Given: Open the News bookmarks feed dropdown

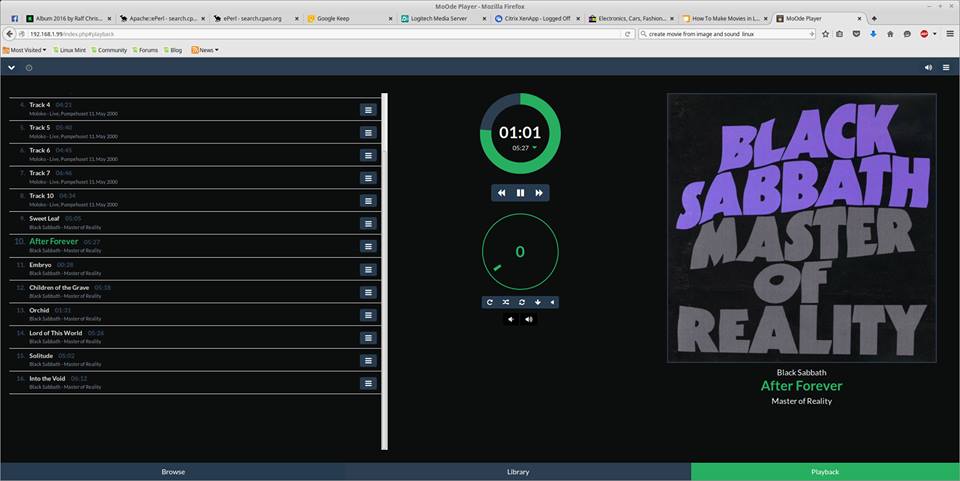Looking at the screenshot, I should coord(204,50).
